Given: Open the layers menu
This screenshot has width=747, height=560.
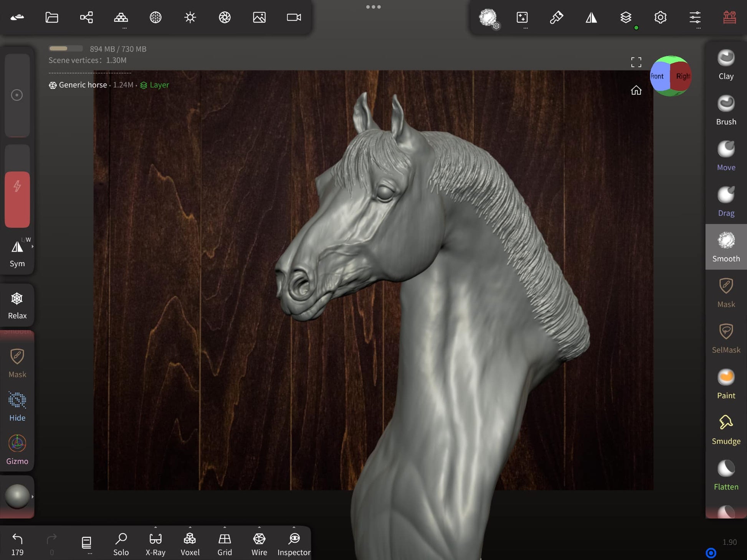Looking at the screenshot, I should tap(626, 17).
